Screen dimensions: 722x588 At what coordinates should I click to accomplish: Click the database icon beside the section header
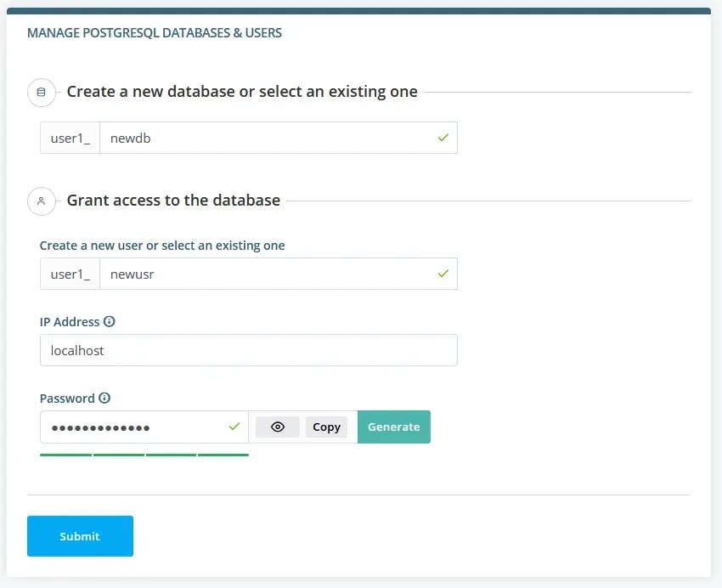[42, 92]
